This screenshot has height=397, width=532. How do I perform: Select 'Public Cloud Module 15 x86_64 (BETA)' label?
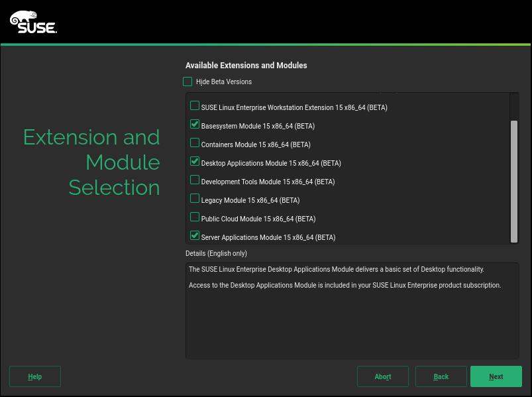click(x=258, y=219)
